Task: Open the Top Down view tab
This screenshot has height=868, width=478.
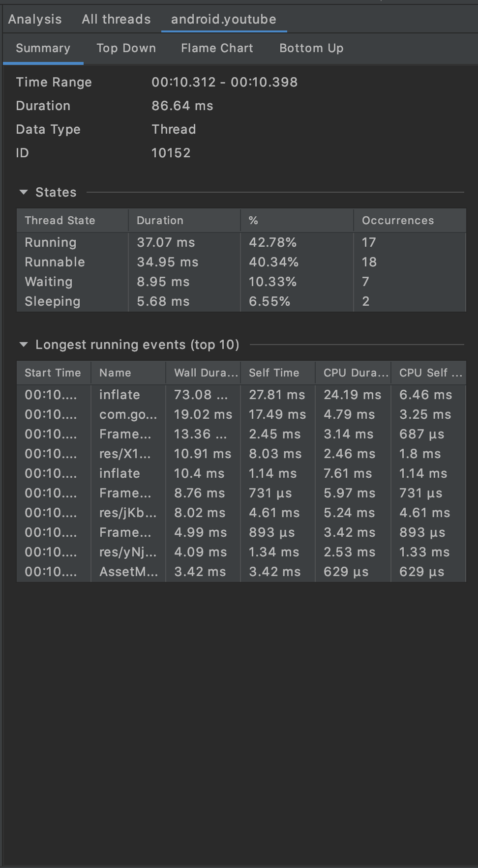Action: click(x=126, y=48)
